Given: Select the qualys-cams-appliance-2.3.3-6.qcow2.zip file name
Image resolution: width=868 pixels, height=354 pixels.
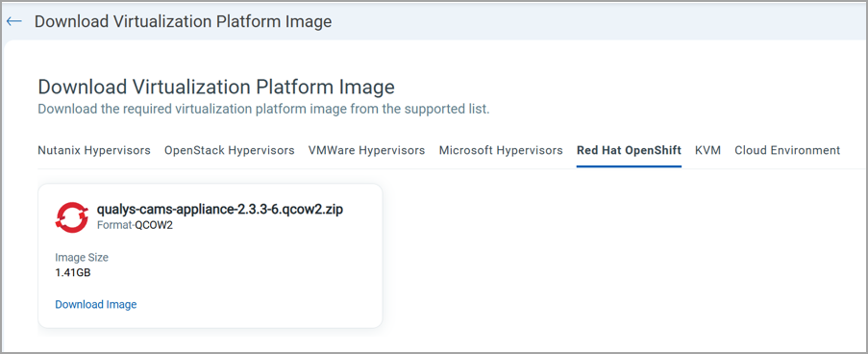Looking at the screenshot, I should [220, 210].
